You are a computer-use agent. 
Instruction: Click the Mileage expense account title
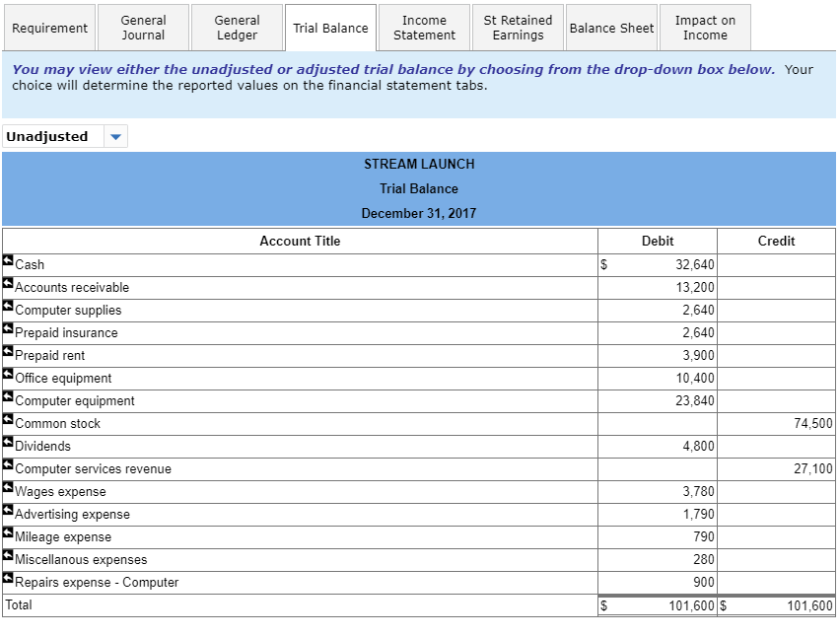pyautogui.click(x=63, y=536)
